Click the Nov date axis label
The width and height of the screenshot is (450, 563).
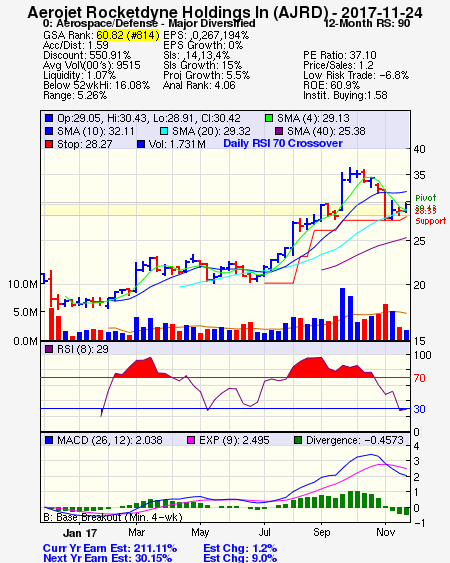[385, 532]
